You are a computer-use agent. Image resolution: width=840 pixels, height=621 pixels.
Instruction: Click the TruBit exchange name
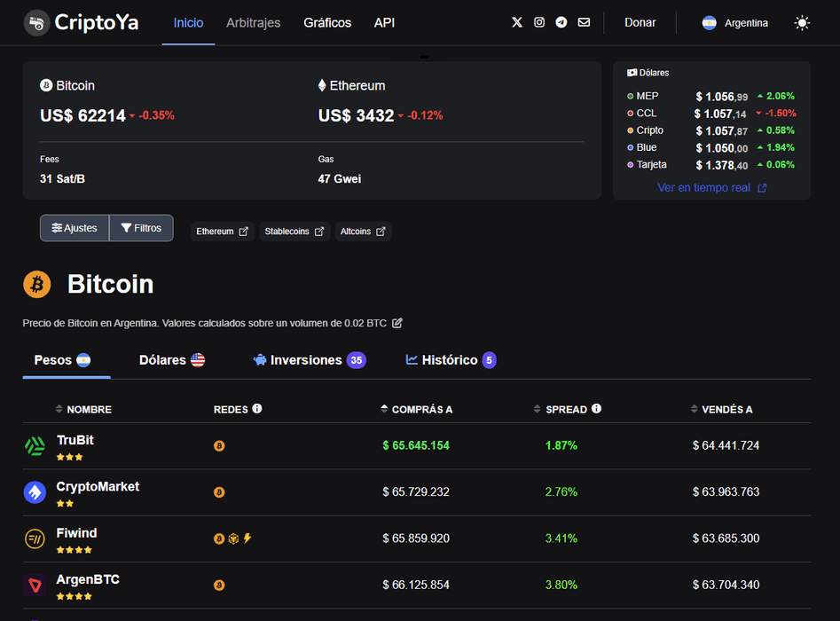point(75,440)
